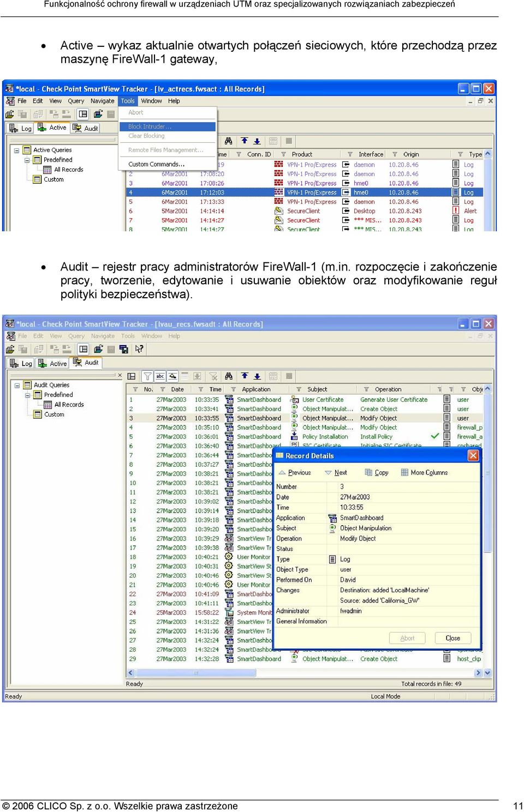Toggle the abc text button in the audit toolbar
524x812 pixels.
point(160,376)
